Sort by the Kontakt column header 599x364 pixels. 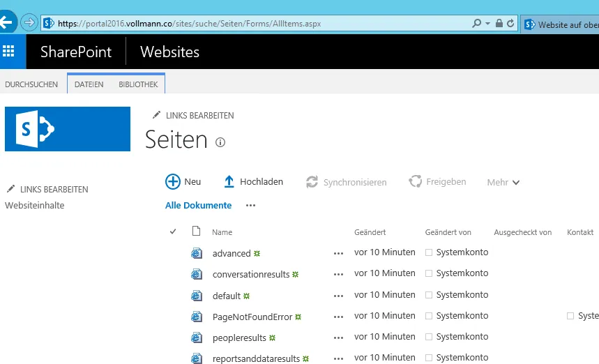[580, 232]
